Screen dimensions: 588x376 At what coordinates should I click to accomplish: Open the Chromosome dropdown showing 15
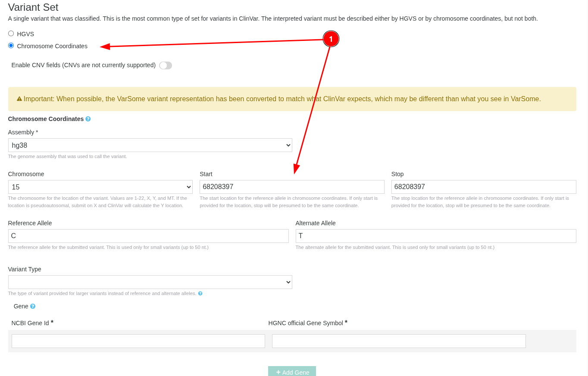100,187
